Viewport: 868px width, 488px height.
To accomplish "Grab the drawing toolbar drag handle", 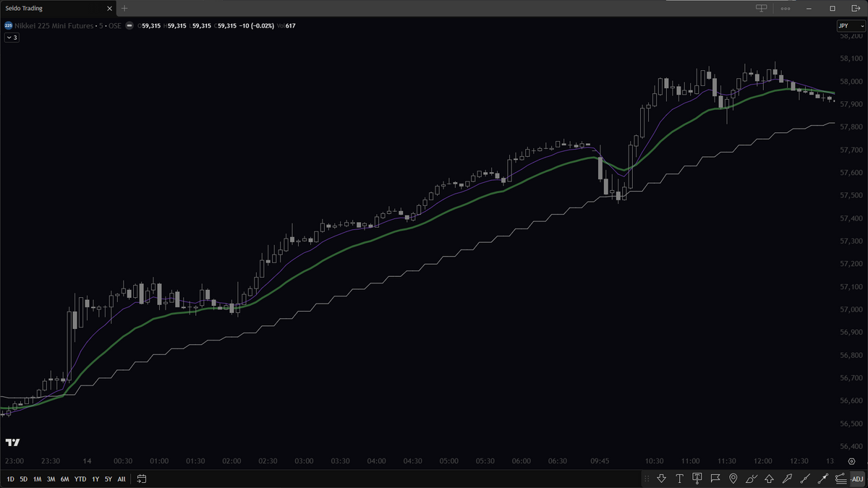I will 647,479.
